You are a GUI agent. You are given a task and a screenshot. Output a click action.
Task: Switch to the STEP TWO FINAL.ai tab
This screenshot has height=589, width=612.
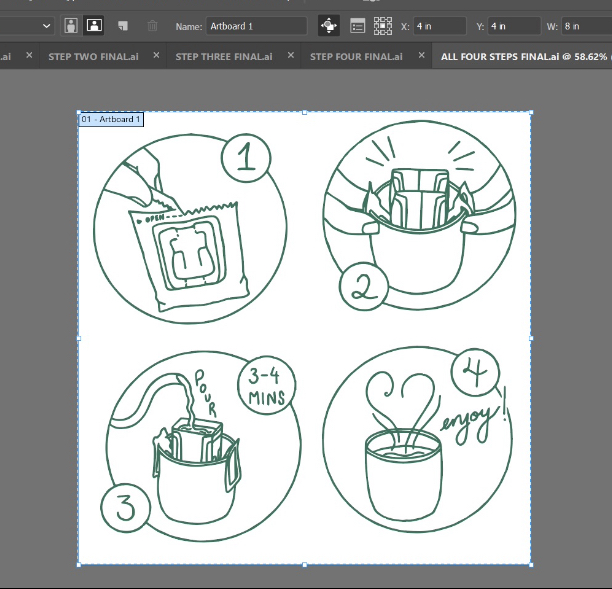tap(93, 57)
